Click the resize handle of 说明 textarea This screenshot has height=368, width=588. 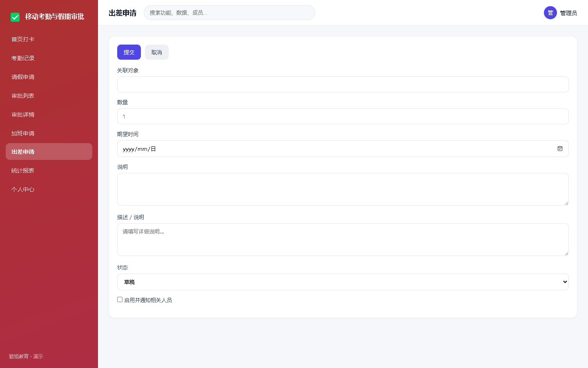566,203
